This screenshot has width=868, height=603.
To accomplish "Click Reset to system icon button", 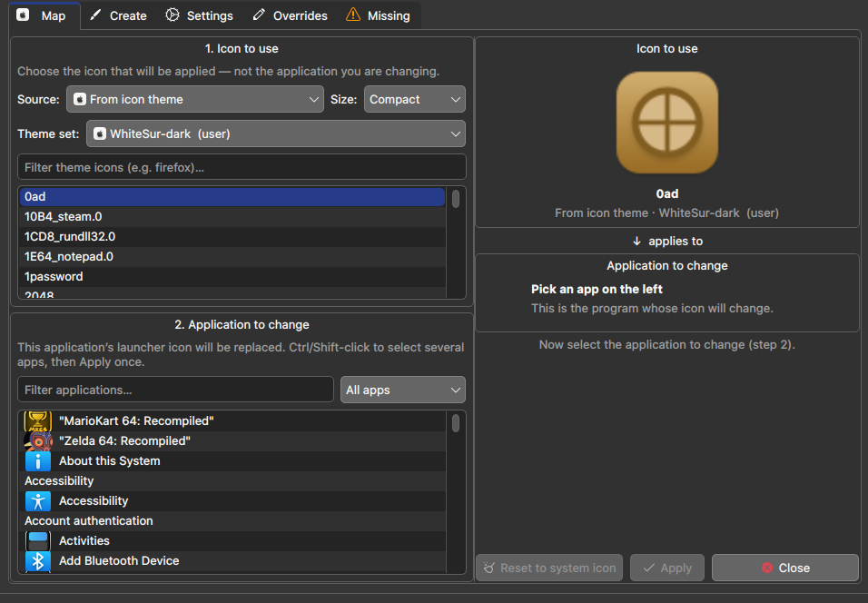I will point(549,568).
